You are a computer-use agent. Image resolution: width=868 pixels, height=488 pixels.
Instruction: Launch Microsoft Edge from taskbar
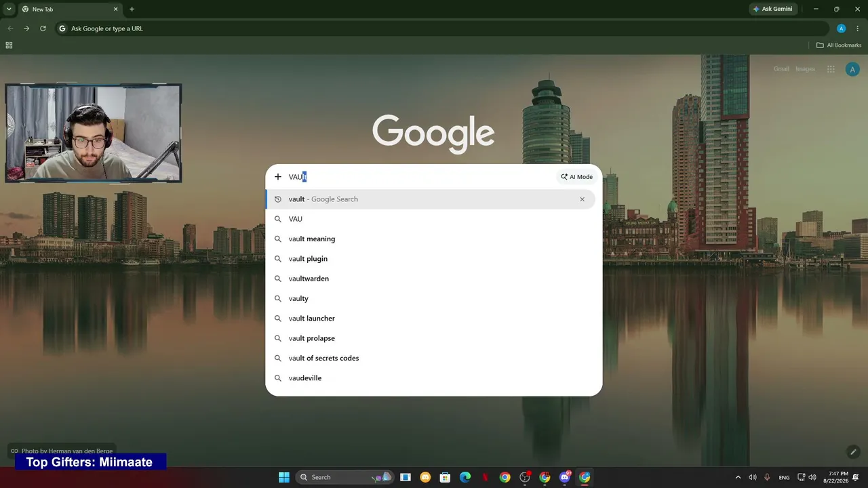pos(465,477)
